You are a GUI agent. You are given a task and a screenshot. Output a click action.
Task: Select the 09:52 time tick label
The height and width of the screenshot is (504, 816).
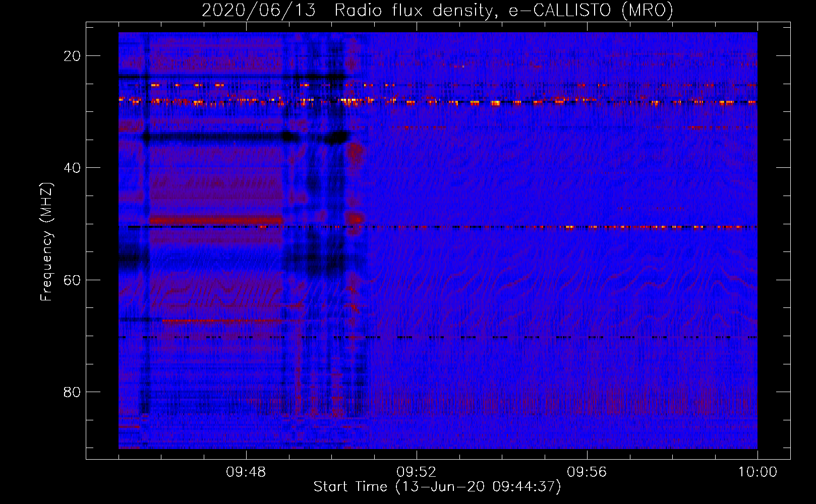(x=417, y=472)
